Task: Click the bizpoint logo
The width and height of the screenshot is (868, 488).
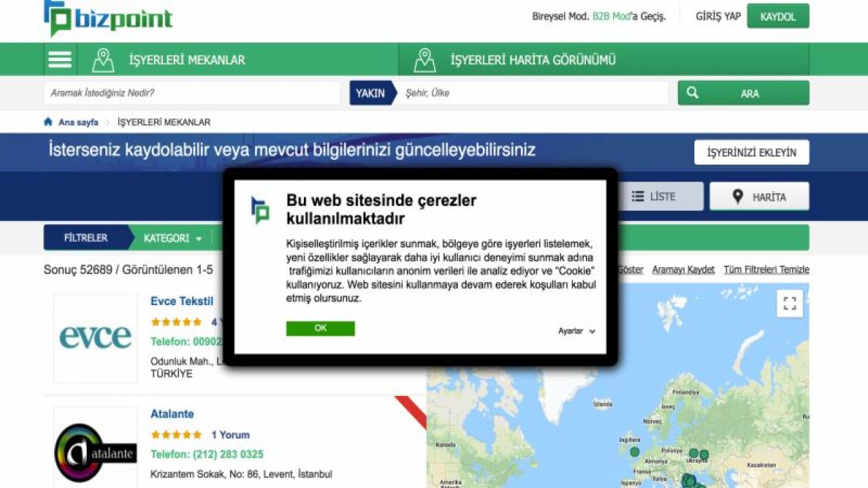Action: tap(105, 17)
